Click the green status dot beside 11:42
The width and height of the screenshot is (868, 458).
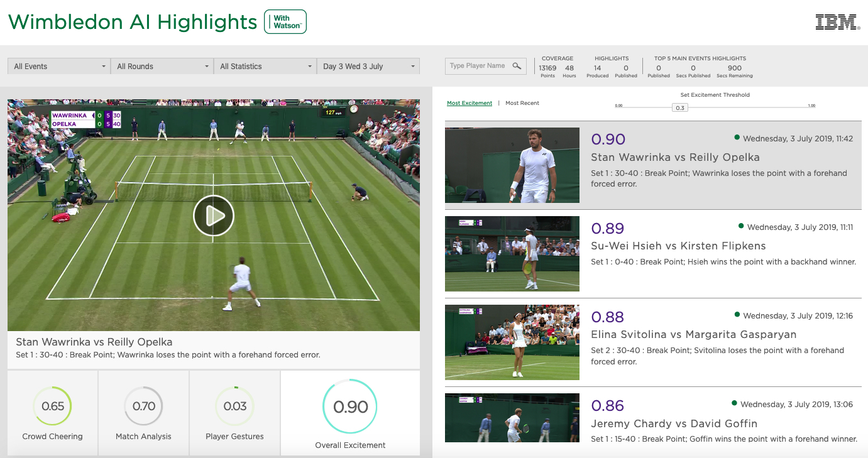click(737, 138)
